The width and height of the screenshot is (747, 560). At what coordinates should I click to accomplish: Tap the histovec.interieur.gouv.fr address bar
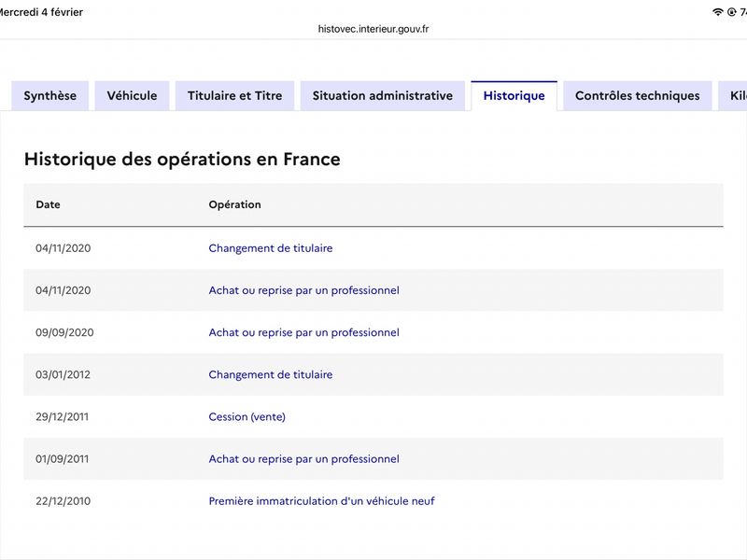373,29
